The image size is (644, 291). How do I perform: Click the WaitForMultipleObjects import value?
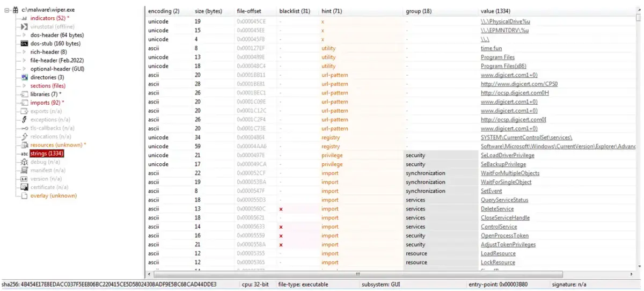click(510, 173)
